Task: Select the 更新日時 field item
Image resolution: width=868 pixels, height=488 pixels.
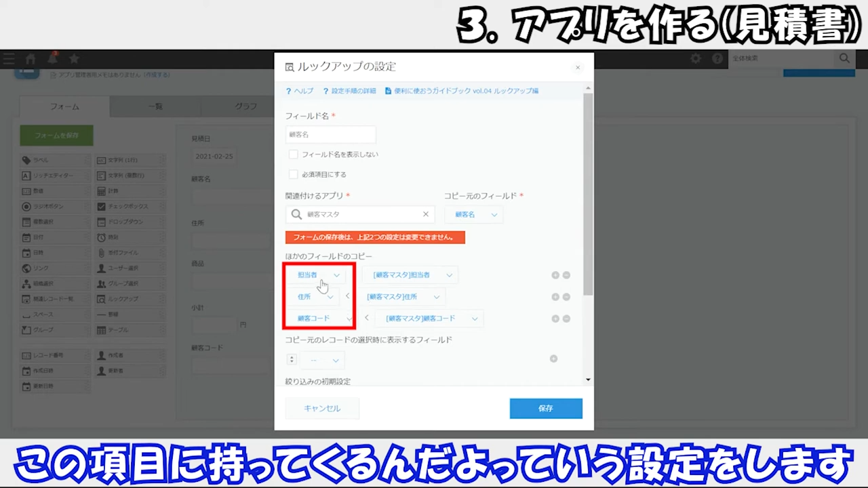Action: [54, 386]
